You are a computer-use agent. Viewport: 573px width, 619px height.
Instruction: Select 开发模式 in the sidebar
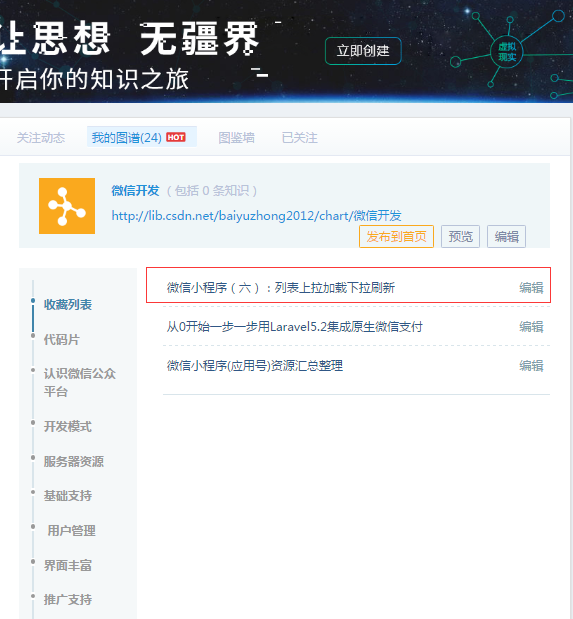click(x=68, y=426)
